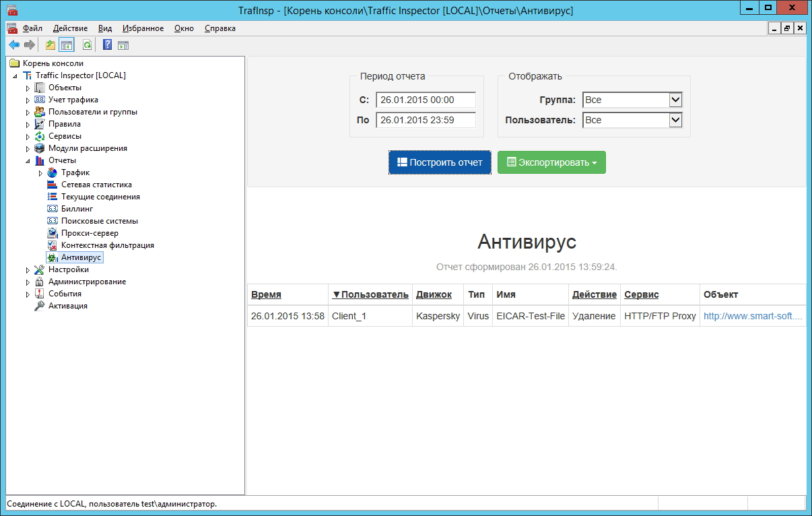Click the Kaspersky engine cell

pyautogui.click(x=438, y=315)
